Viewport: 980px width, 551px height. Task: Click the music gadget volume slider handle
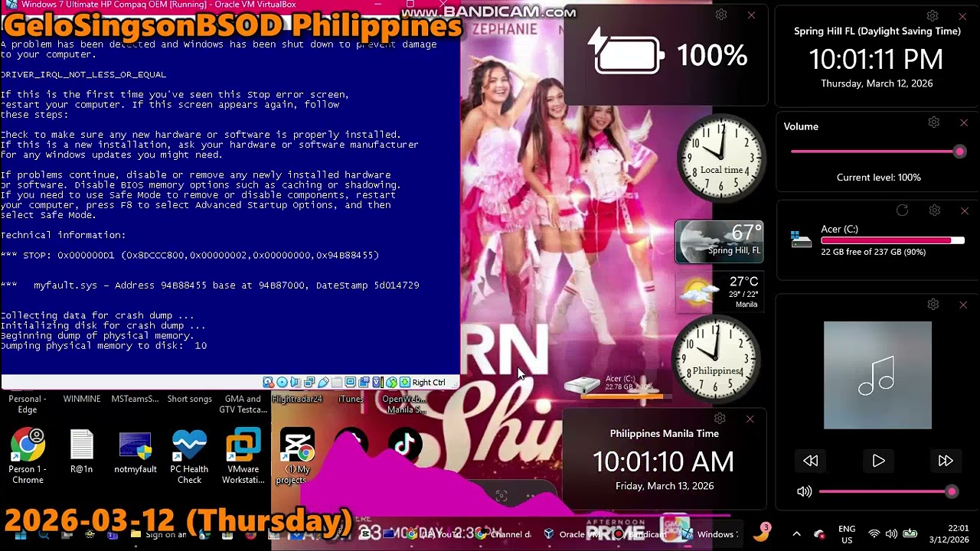tap(952, 492)
